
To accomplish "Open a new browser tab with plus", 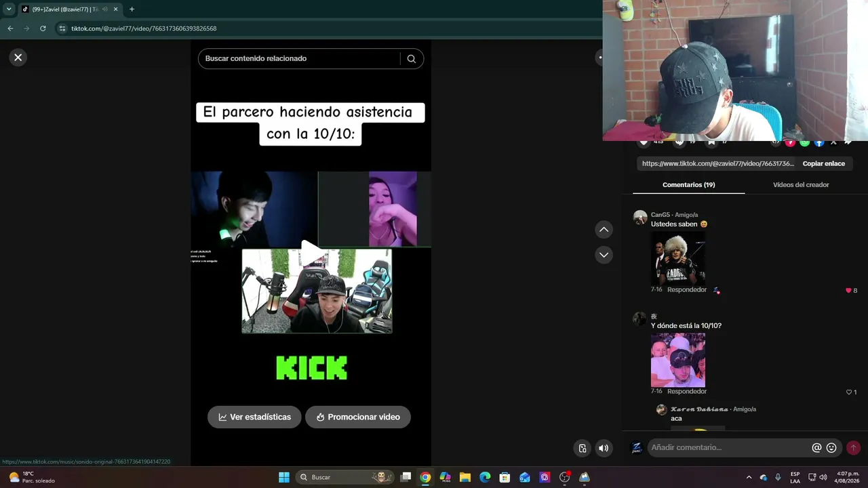I will [x=132, y=9].
